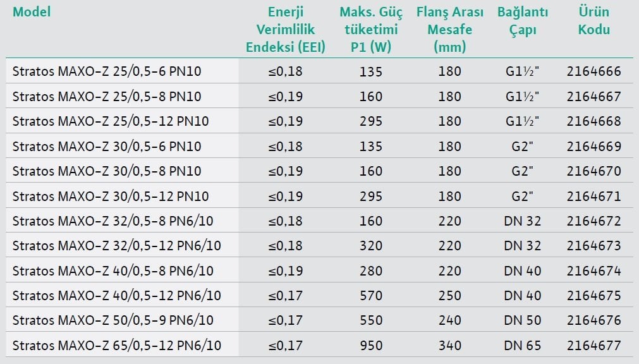The height and width of the screenshot is (364, 639).
Task: Click the Flanş Arası Mesafe header
Action: 450,29
